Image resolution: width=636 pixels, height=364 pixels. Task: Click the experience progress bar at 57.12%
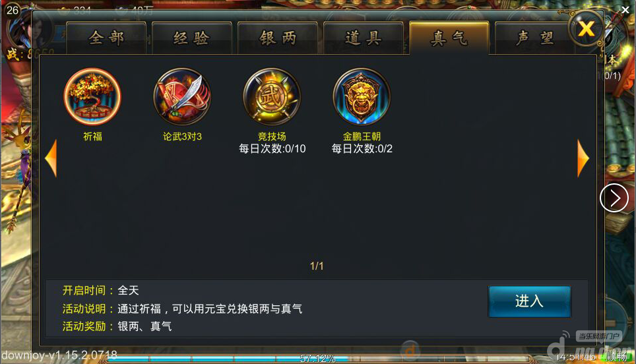pyautogui.click(x=319, y=358)
